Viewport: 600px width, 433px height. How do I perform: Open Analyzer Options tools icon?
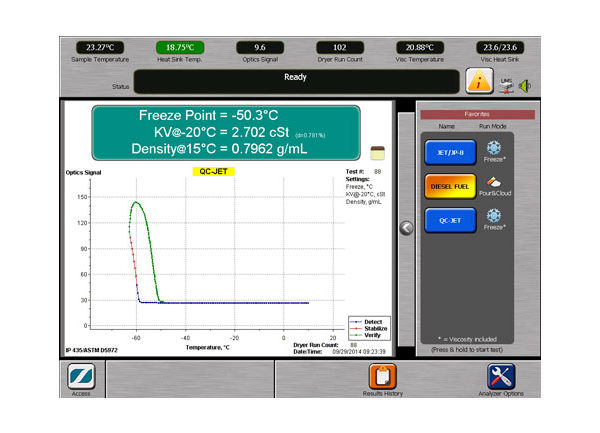501,377
